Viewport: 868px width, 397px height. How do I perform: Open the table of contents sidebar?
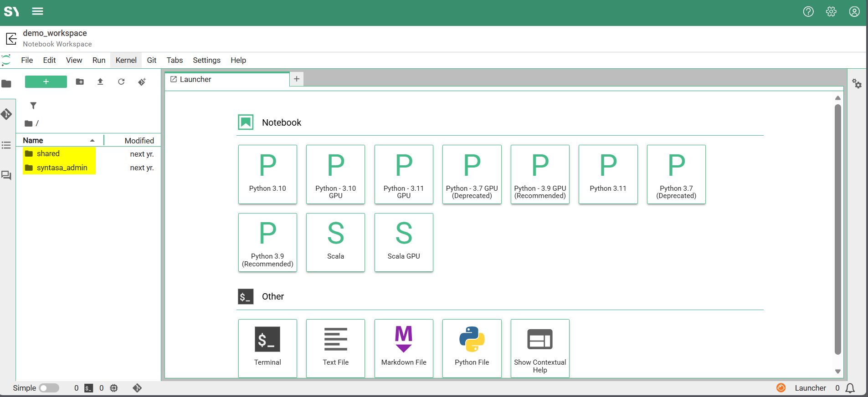6,145
